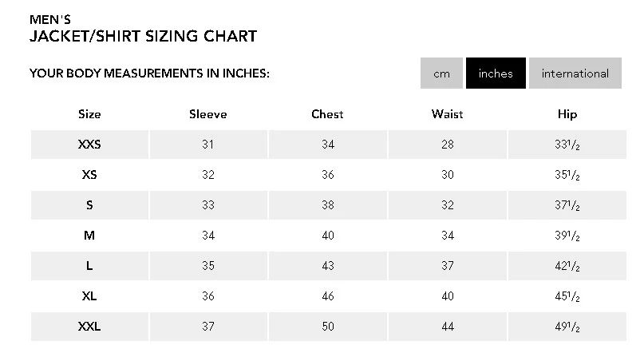The width and height of the screenshot is (644, 357).
Task: Select the XXL size row label
Action: [x=89, y=326]
